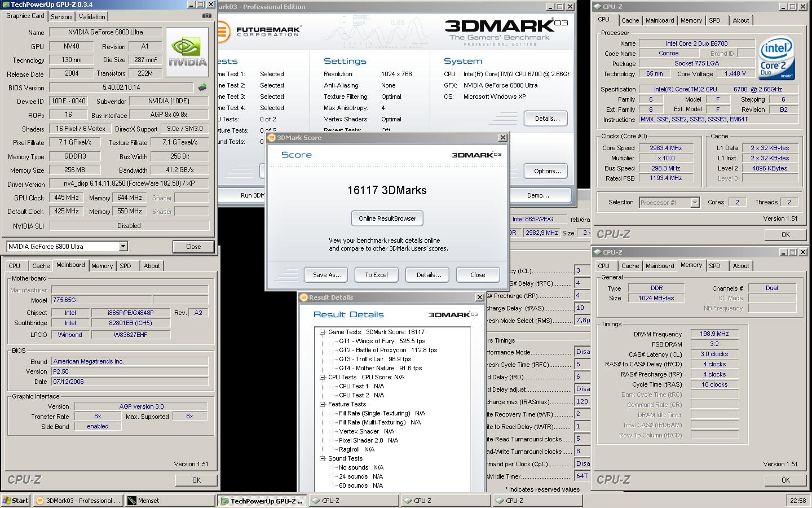This screenshot has height=508, width=812.
Task: Click the FSB:DRAM 3:2 value
Action: [714, 344]
